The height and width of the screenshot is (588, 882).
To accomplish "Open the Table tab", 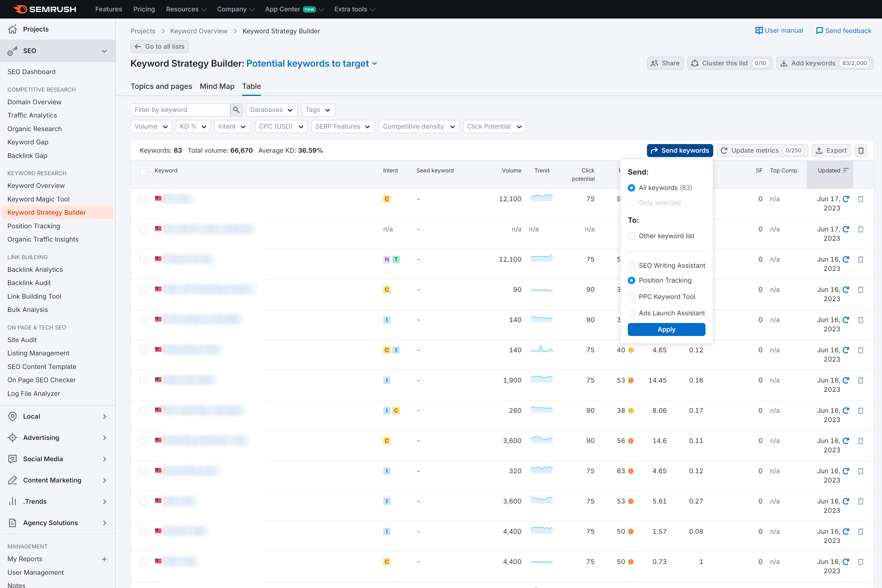I will 252,86.
